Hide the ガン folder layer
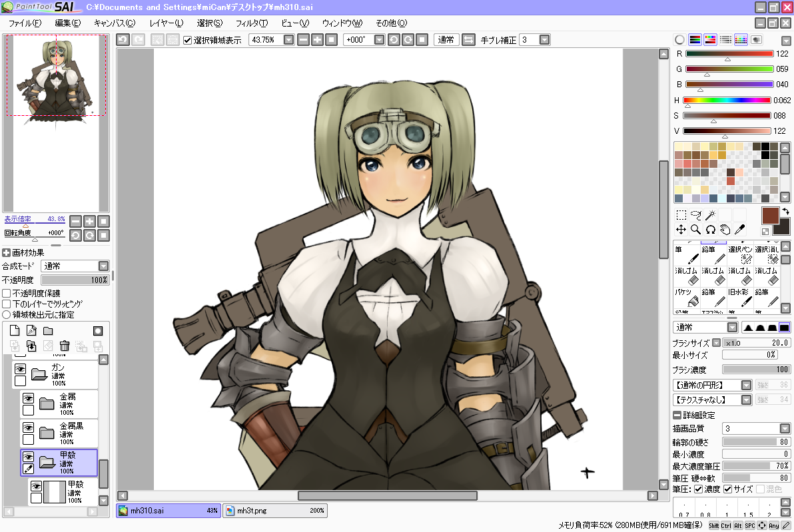This screenshot has width=794, height=532. tap(20, 368)
